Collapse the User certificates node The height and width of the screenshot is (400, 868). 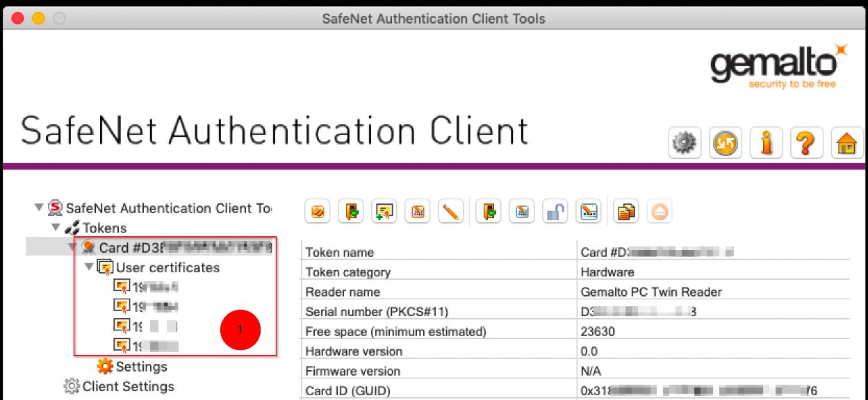89,267
